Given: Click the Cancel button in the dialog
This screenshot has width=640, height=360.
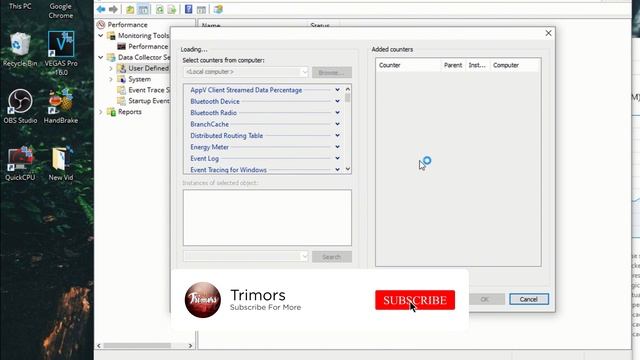Looking at the screenshot, I should click(529, 299).
